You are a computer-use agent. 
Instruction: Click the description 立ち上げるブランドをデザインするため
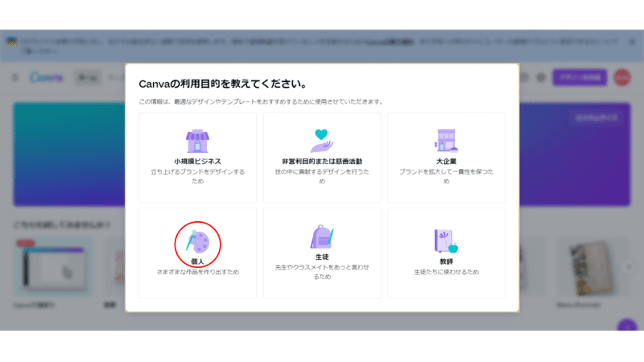197,176
